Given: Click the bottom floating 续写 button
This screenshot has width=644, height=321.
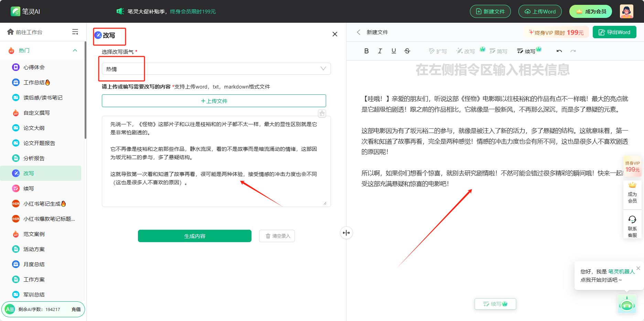Looking at the screenshot, I should [x=495, y=304].
